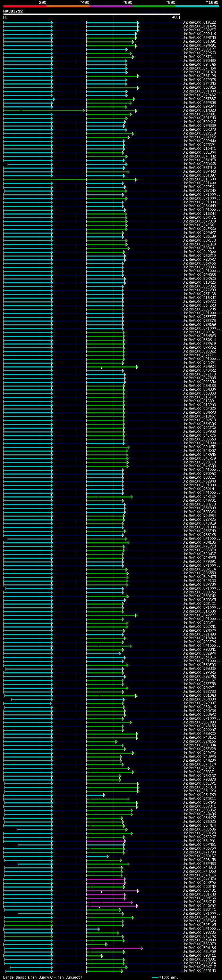
Task: Choose hit label UniRef100_P05750
Action: coord(199,848)
